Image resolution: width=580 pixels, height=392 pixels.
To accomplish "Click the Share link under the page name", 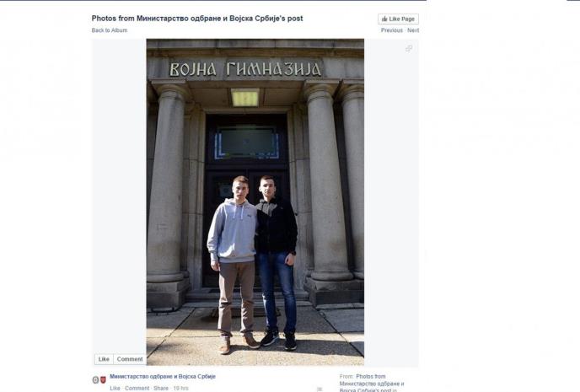I will coord(161,389).
